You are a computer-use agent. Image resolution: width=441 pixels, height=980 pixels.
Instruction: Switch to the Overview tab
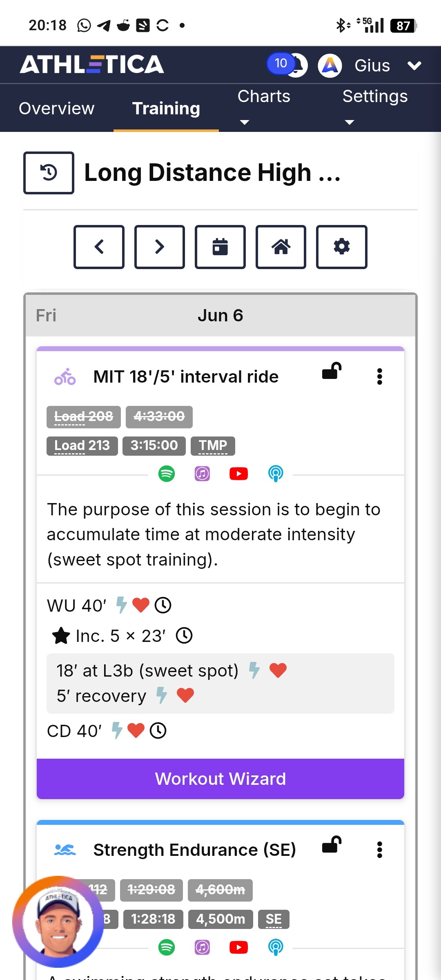point(57,108)
